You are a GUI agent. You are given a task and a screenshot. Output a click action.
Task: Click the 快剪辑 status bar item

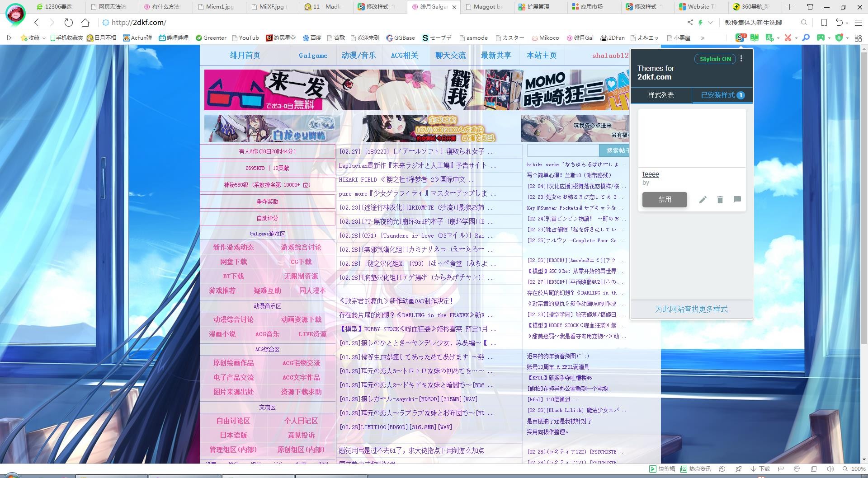pos(662,469)
